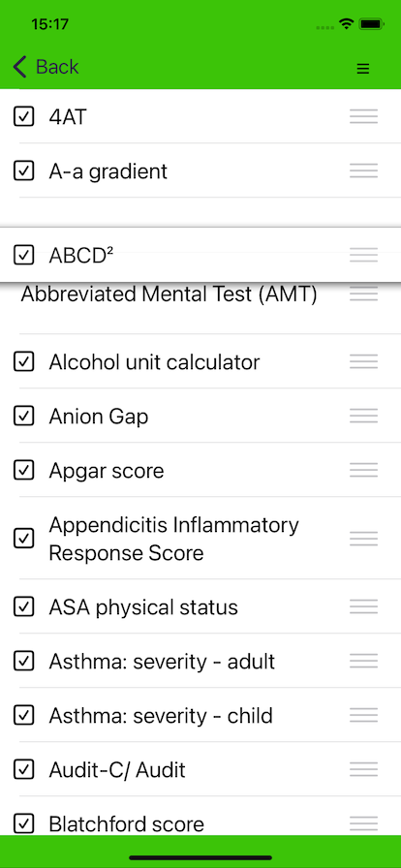Tap reorder handle for Alcohol unit calculator
The image size is (401, 868).
pyautogui.click(x=363, y=361)
